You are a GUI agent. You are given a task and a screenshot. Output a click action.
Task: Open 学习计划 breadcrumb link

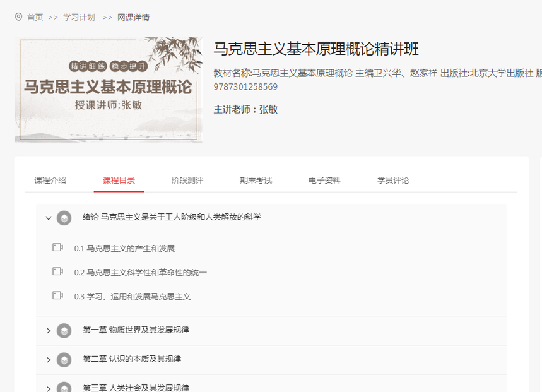(79, 17)
